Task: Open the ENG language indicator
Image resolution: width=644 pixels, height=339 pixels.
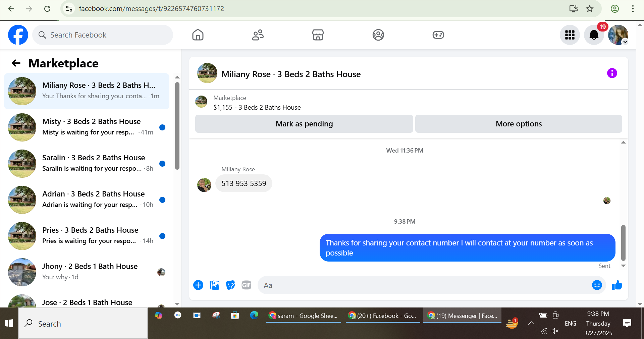Action: 570,324
